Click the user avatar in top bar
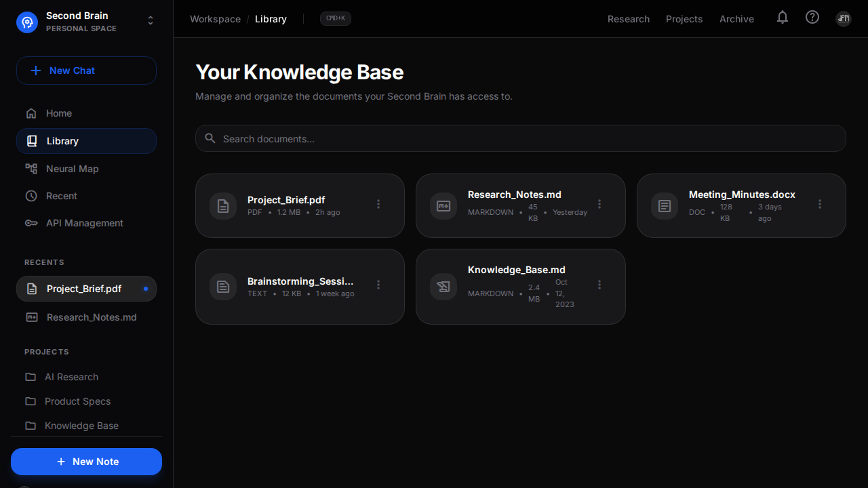The image size is (868, 488). pyautogui.click(x=844, y=18)
